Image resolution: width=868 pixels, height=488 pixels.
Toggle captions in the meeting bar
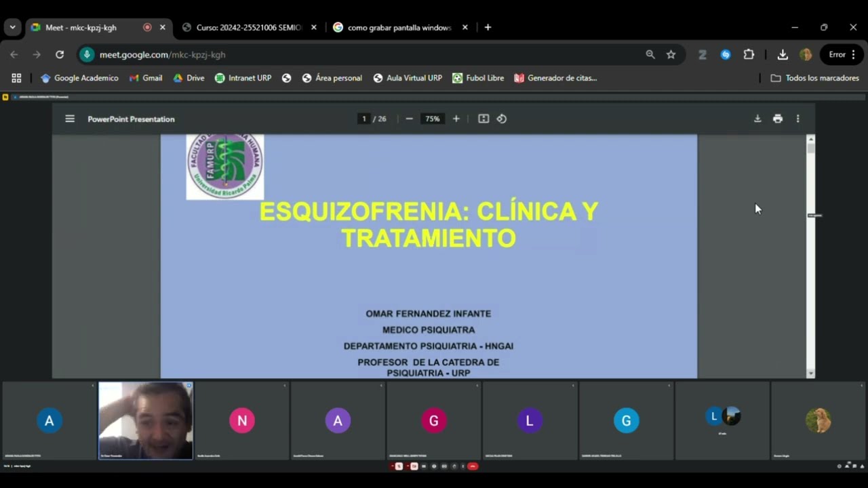pyautogui.click(x=424, y=466)
